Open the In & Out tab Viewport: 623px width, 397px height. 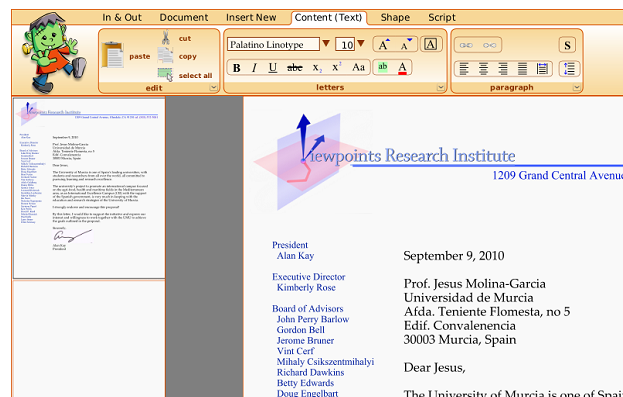(122, 17)
